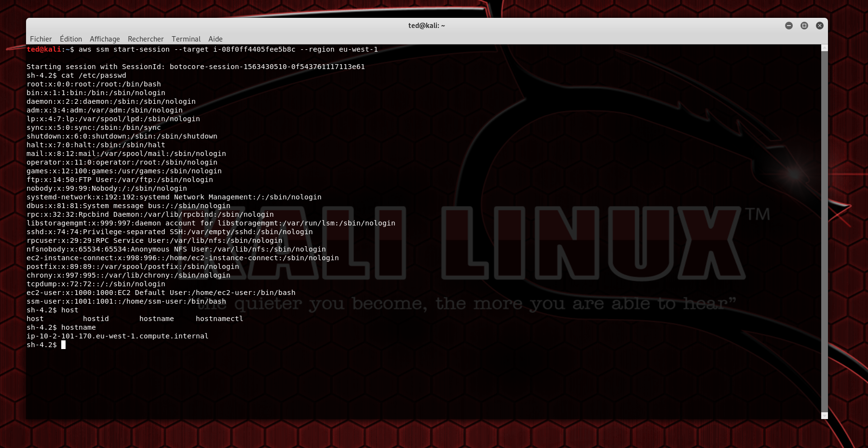
Task: Click the terminal cursor at the last prompt
Action: (63, 345)
